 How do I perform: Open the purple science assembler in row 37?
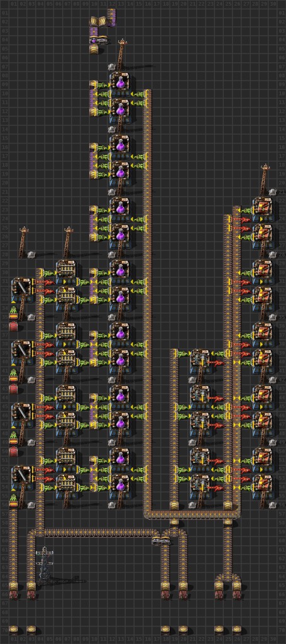(x=119, y=333)
